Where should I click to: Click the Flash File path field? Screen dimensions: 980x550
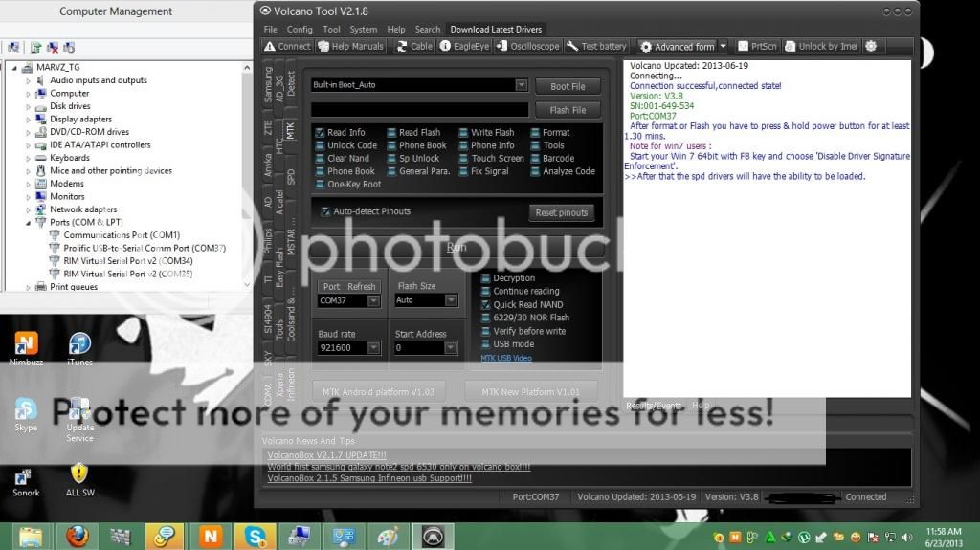(420, 109)
